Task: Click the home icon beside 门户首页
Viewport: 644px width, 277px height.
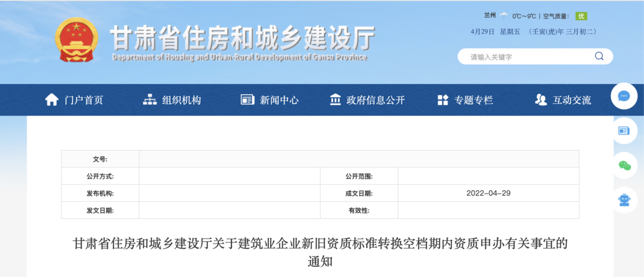Action: pos(52,100)
